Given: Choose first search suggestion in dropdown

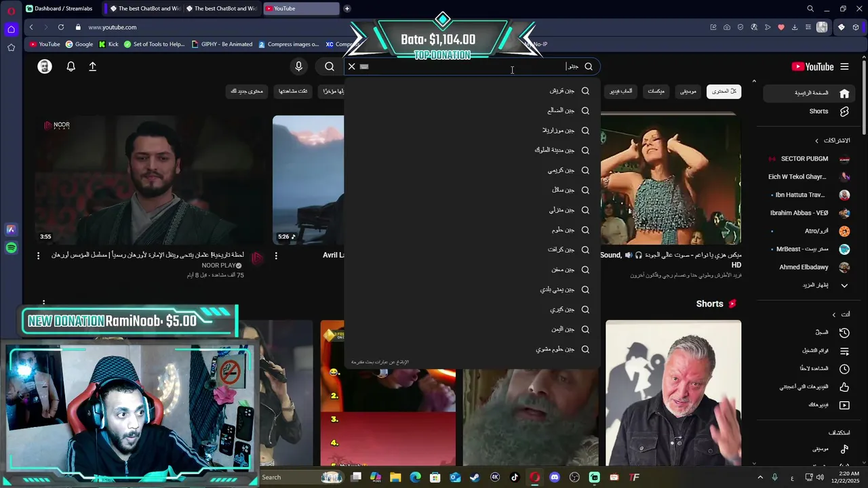Looking at the screenshot, I should tap(473, 91).
